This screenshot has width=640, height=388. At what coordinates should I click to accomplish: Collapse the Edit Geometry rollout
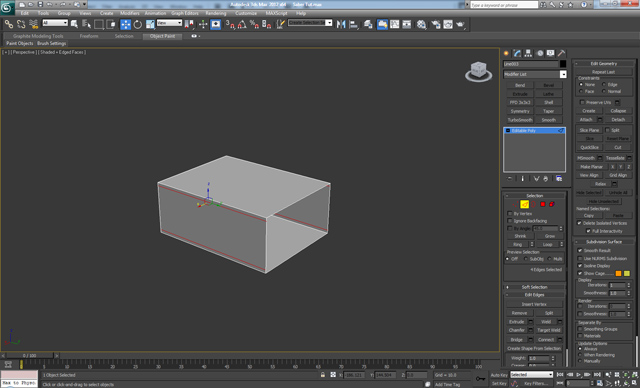(x=604, y=64)
